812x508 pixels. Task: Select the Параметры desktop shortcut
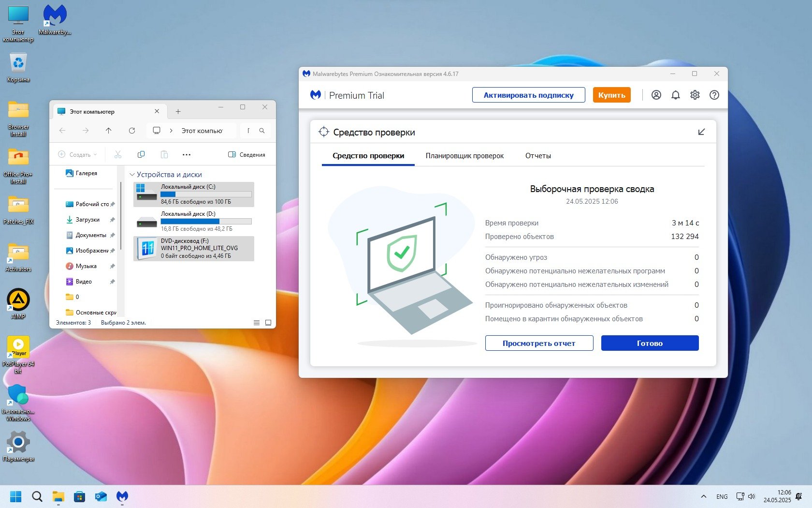[18, 447]
